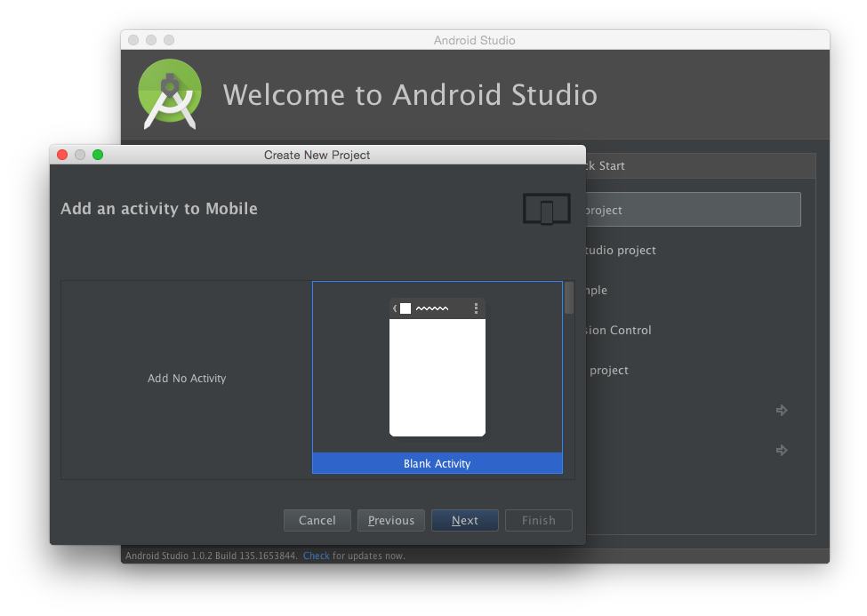Click the Android Studio logo icon
This screenshot has height=616, width=867.
click(170, 94)
